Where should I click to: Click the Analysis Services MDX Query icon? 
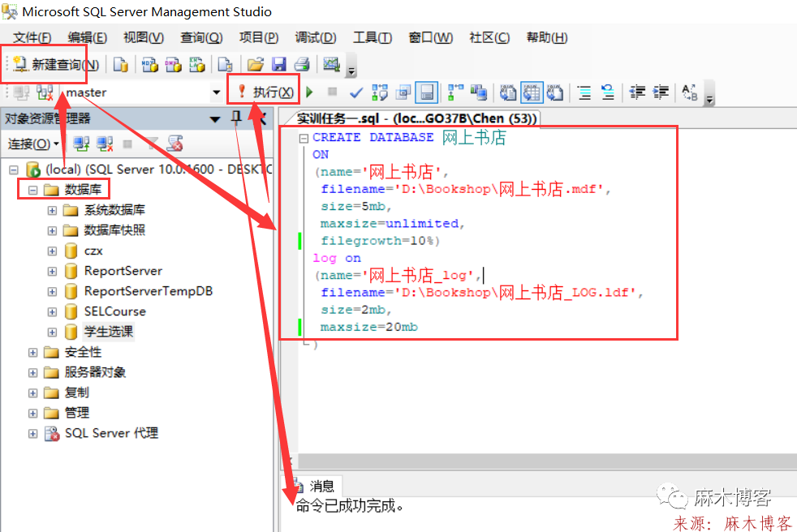pos(149,65)
